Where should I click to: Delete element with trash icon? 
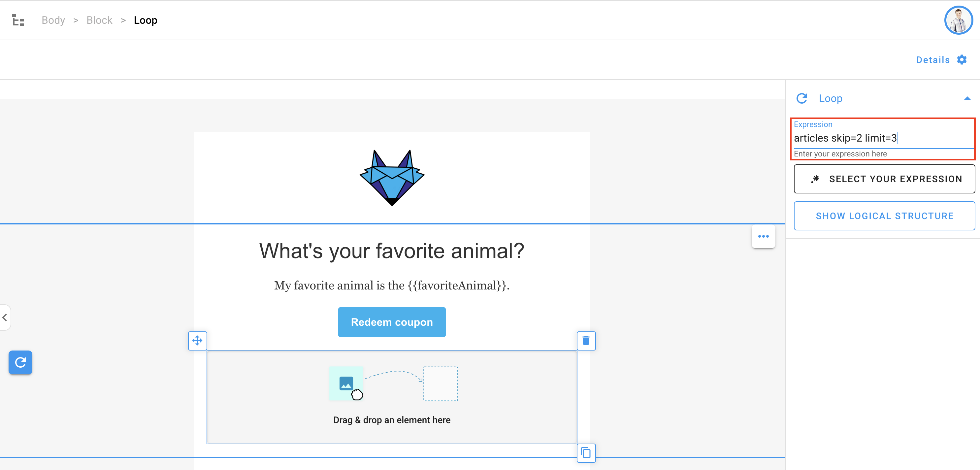(x=586, y=341)
